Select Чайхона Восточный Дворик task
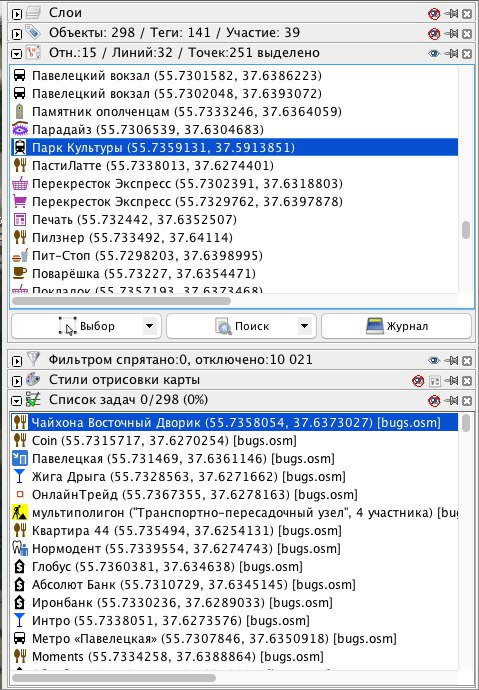Image resolution: width=479 pixels, height=690 pixels. [234, 422]
